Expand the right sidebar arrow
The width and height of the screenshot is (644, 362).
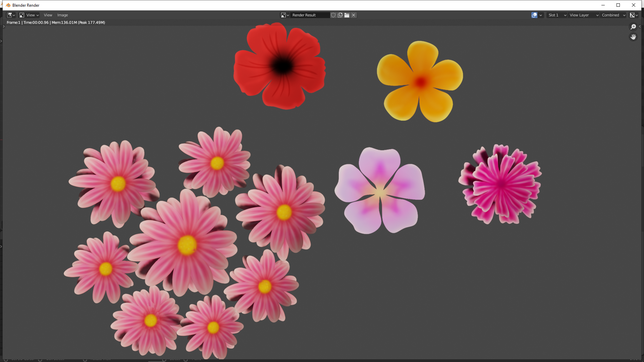click(x=640, y=26)
